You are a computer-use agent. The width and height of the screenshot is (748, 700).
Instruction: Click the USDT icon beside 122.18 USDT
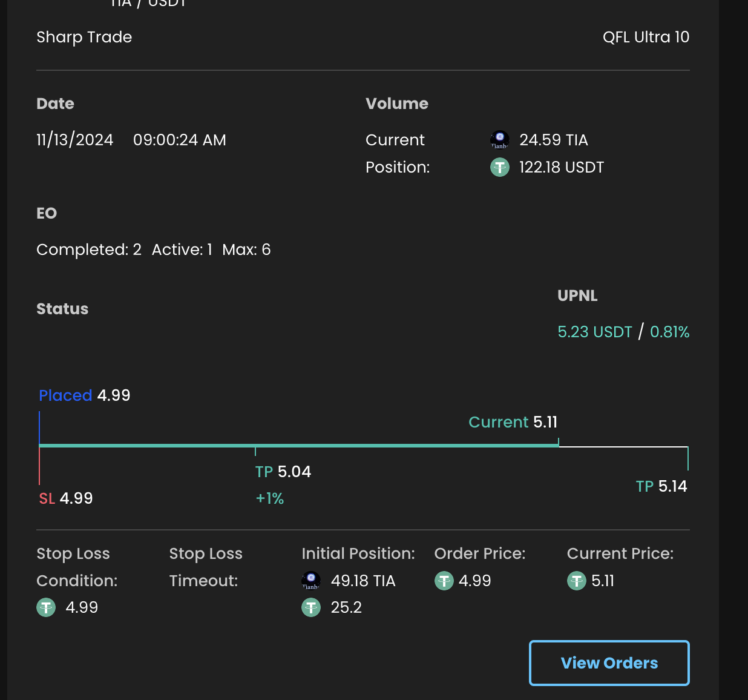pos(499,167)
